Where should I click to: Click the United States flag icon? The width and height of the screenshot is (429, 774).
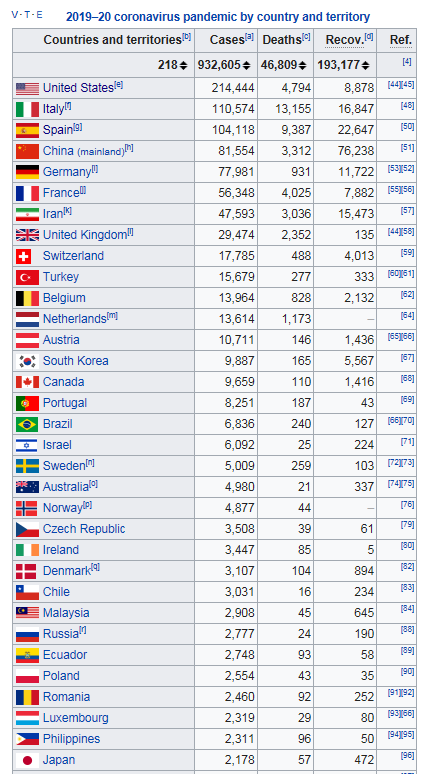[27, 88]
